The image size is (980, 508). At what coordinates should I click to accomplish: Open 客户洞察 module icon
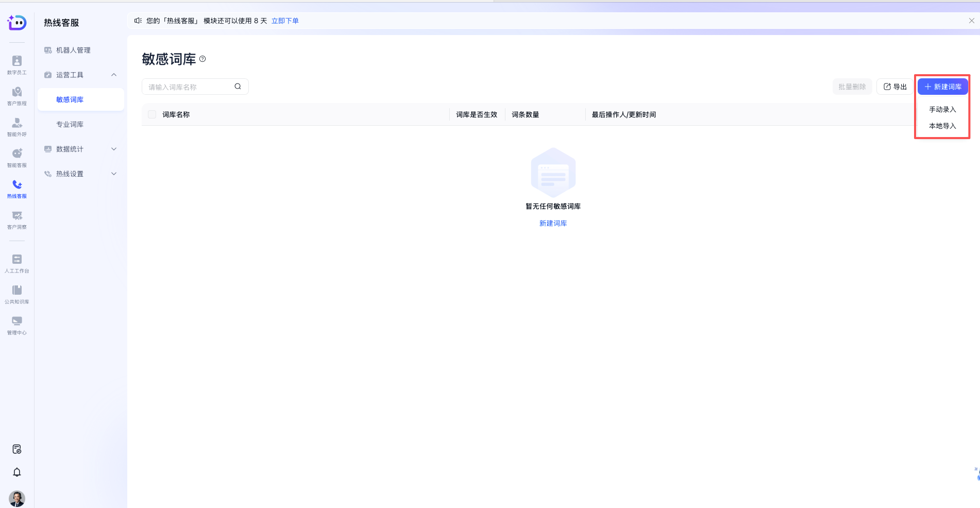(17, 219)
